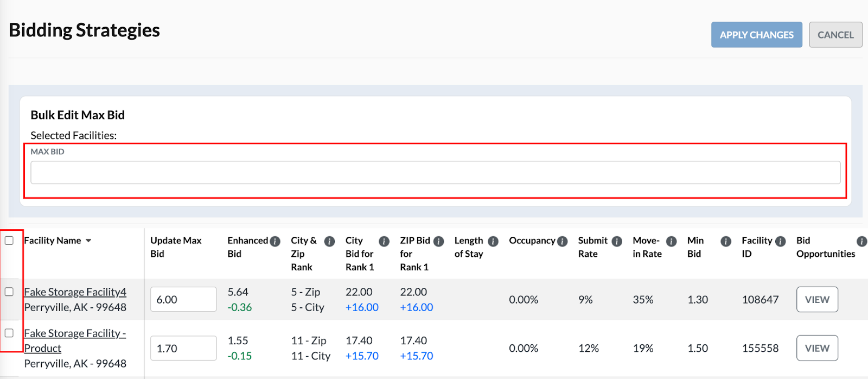
Task: Open the Occupancy info icon
Action: [x=563, y=241]
